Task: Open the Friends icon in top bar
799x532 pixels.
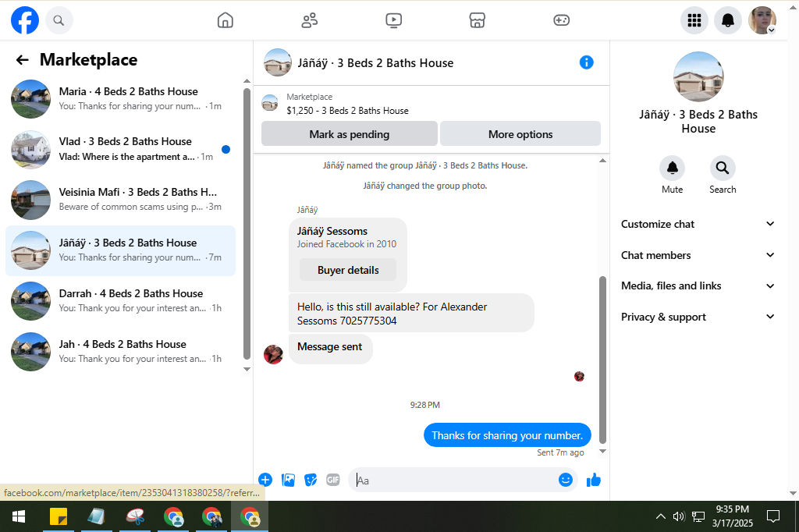Action: 309,20
